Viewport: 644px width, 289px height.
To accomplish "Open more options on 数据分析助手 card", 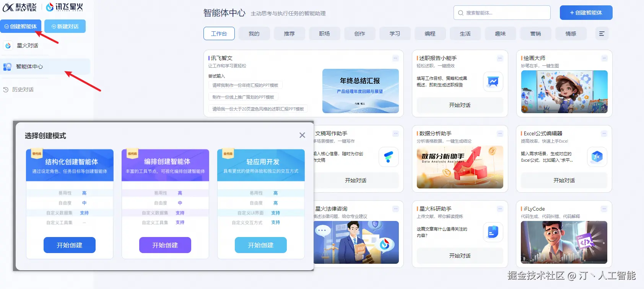I will click(500, 133).
